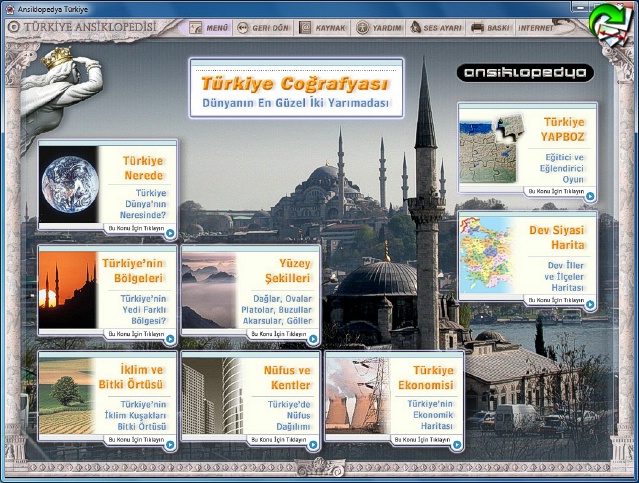The width and height of the screenshot is (639, 483).
Task: Click blue arrow on Türkiye'nin Bölgeleri card
Action: pyautogui.click(x=170, y=335)
